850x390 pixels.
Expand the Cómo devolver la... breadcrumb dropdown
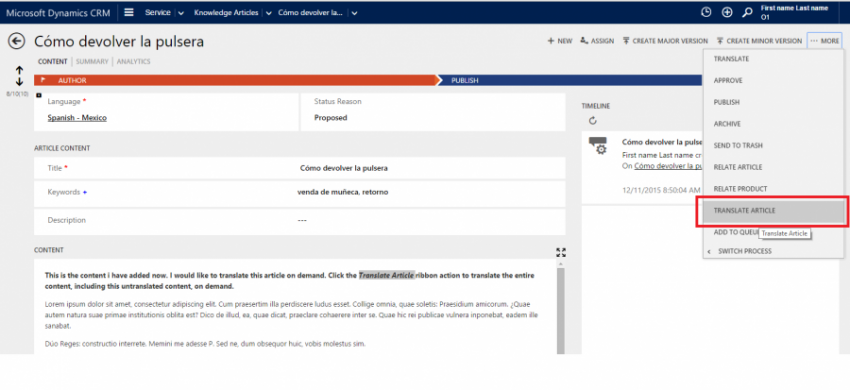pyautogui.click(x=354, y=13)
